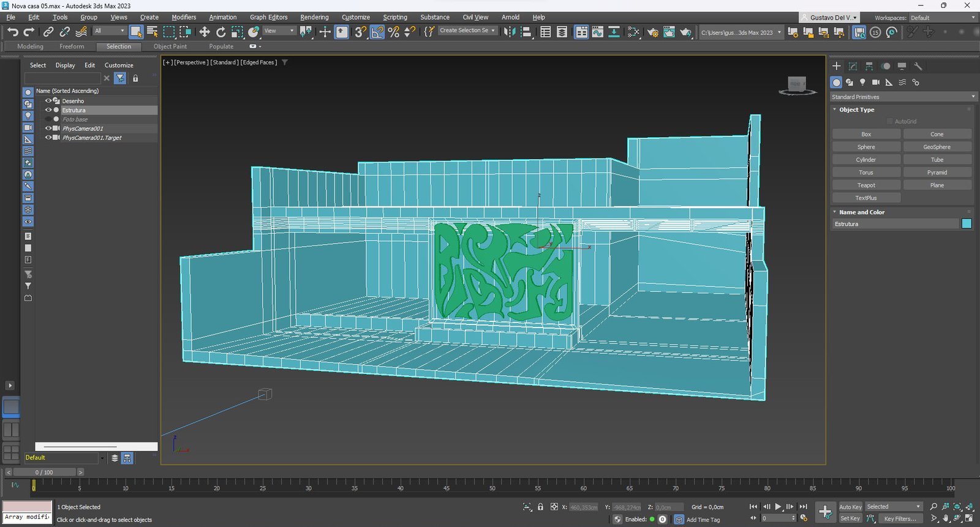Toggle Selection Lock padlock in status bar
The height and width of the screenshot is (527, 980).
[x=540, y=507]
